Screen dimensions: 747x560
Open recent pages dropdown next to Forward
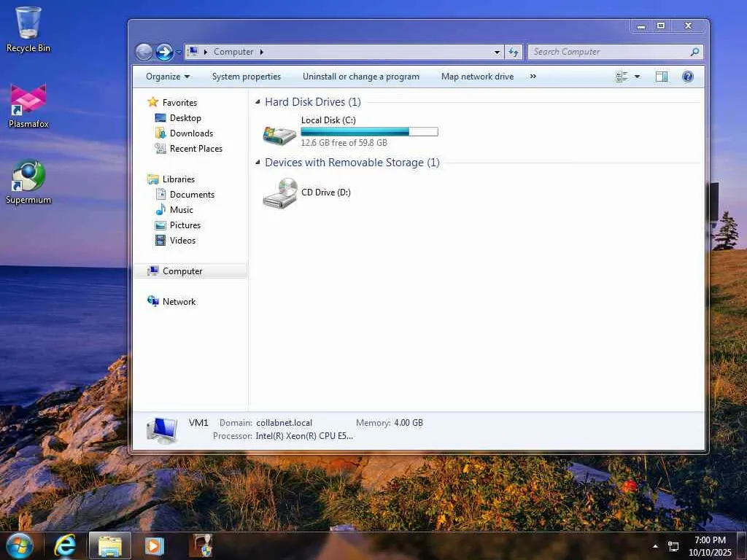pyautogui.click(x=178, y=52)
